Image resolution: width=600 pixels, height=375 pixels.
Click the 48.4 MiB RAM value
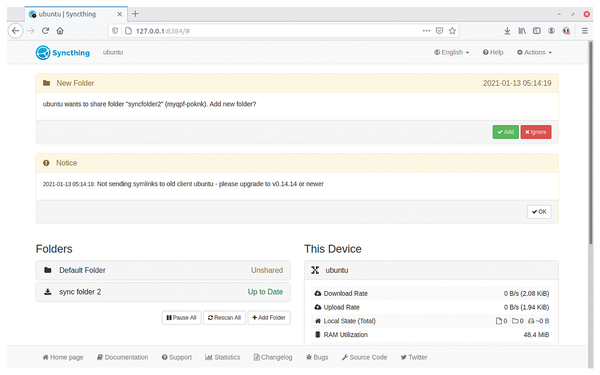tap(536, 335)
